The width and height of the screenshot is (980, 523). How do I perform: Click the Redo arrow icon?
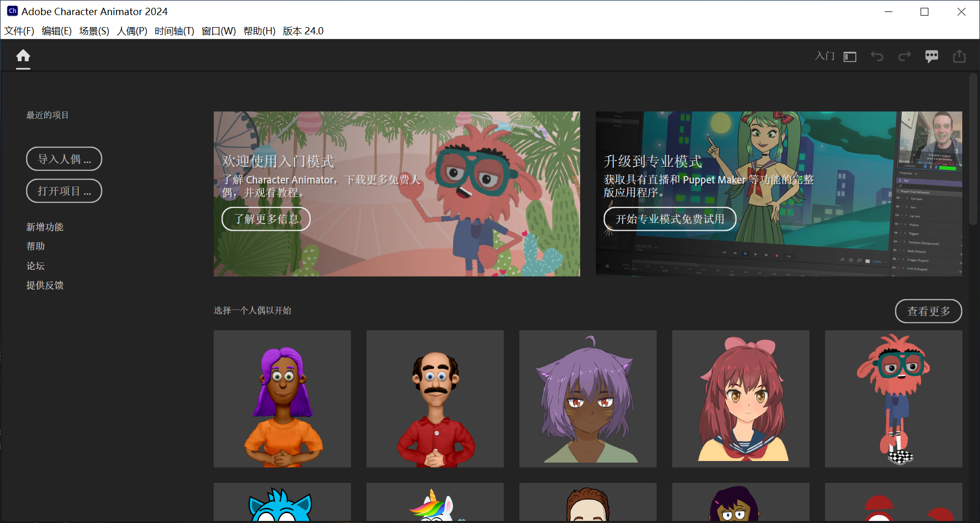coord(904,56)
